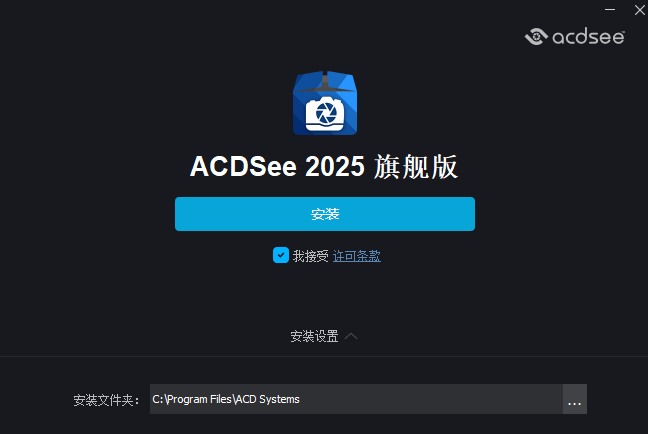
Task: Click in the install folder path field
Action: (x=356, y=399)
